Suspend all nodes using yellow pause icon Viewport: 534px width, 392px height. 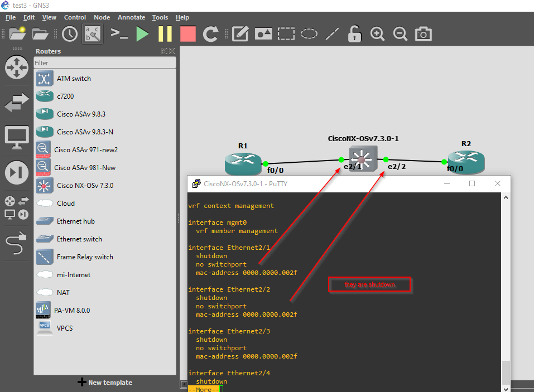(x=165, y=34)
